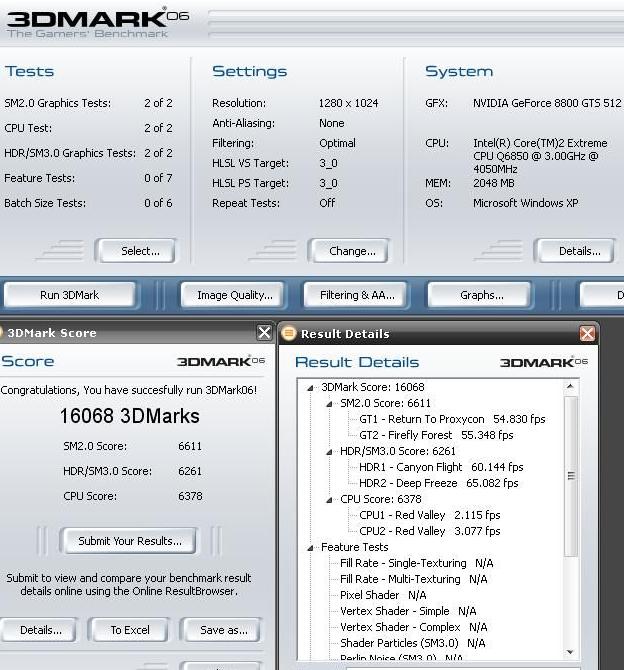Open the Graphs... button
The width and height of the screenshot is (624, 670).
point(480,295)
